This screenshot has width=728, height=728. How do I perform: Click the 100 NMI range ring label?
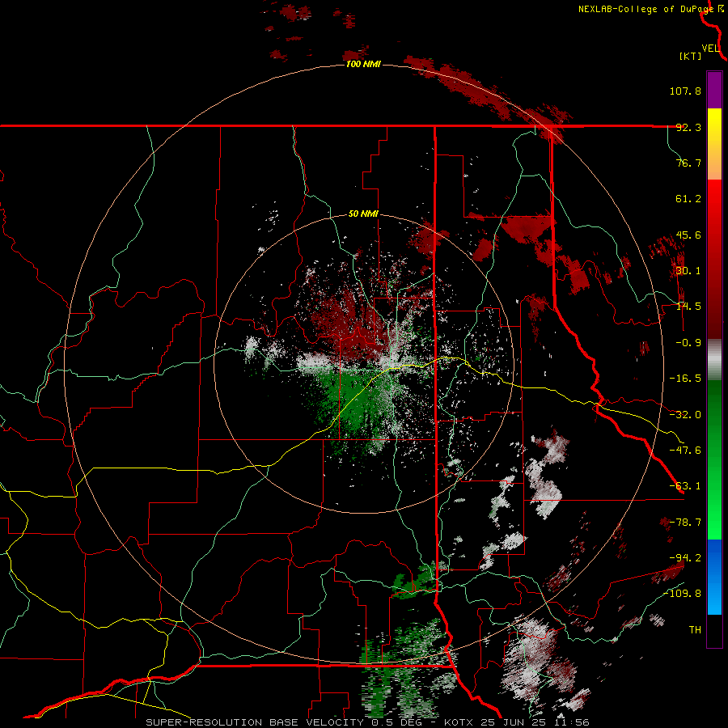point(363,64)
